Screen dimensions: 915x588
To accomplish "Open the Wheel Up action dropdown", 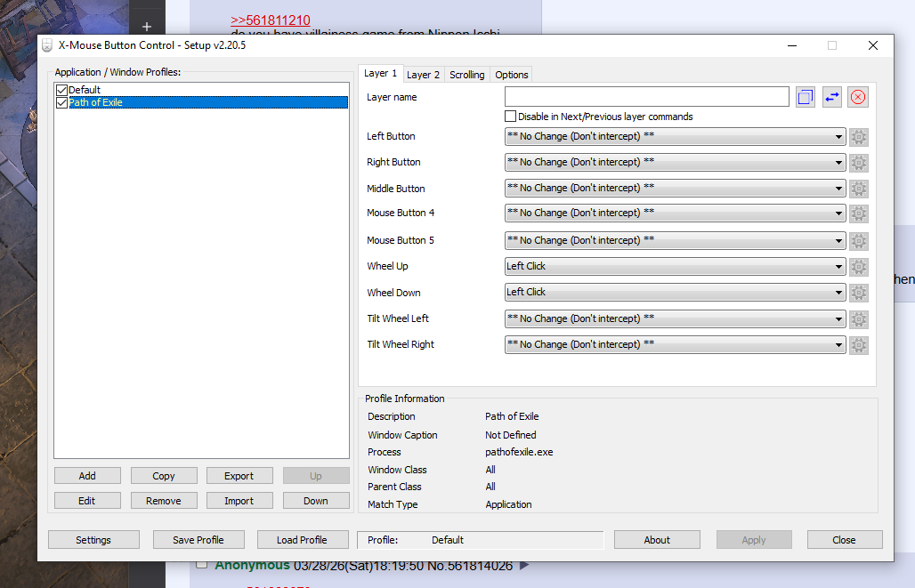I will (676, 267).
